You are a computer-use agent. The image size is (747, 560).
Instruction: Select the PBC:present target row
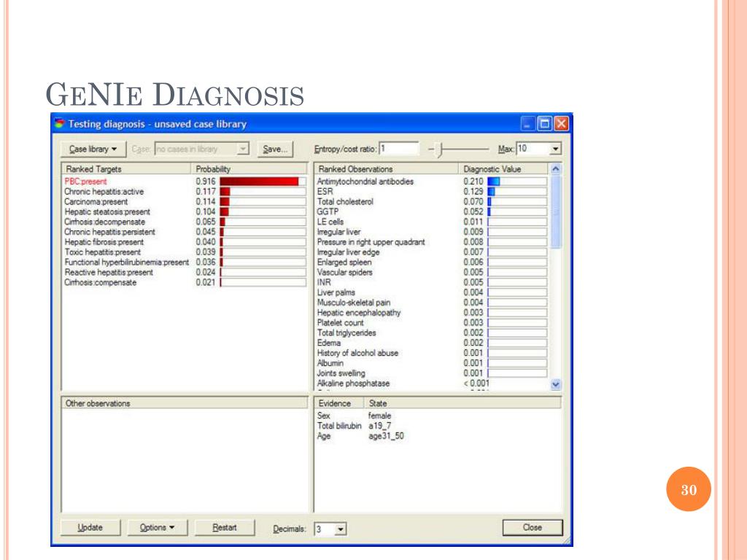pyautogui.click(x=185, y=182)
